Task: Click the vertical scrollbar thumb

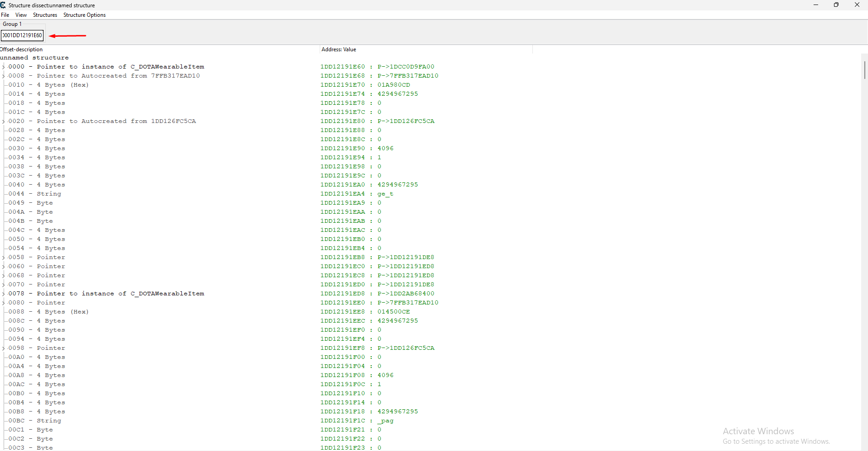Action: pos(864,70)
